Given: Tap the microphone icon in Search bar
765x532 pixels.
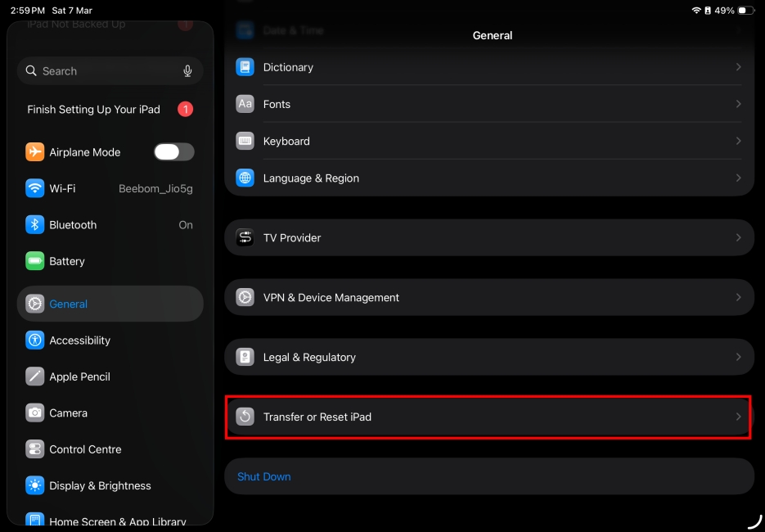Looking at the screenshot, I should pos(187,71).
